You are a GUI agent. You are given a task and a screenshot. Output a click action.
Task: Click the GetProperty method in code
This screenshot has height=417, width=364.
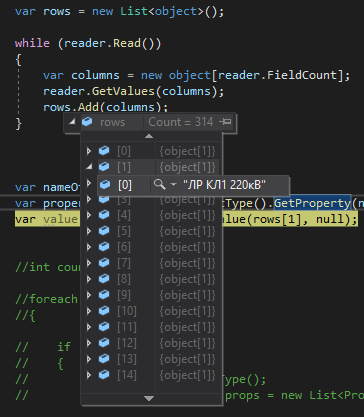312,203
